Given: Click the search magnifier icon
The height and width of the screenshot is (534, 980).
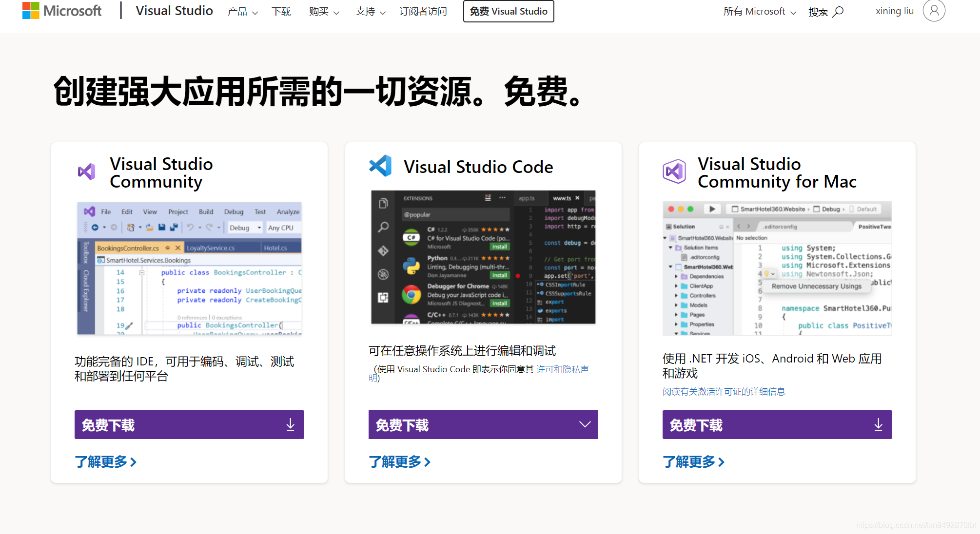Looking at the screenshot, I should [x=838, y=12].
